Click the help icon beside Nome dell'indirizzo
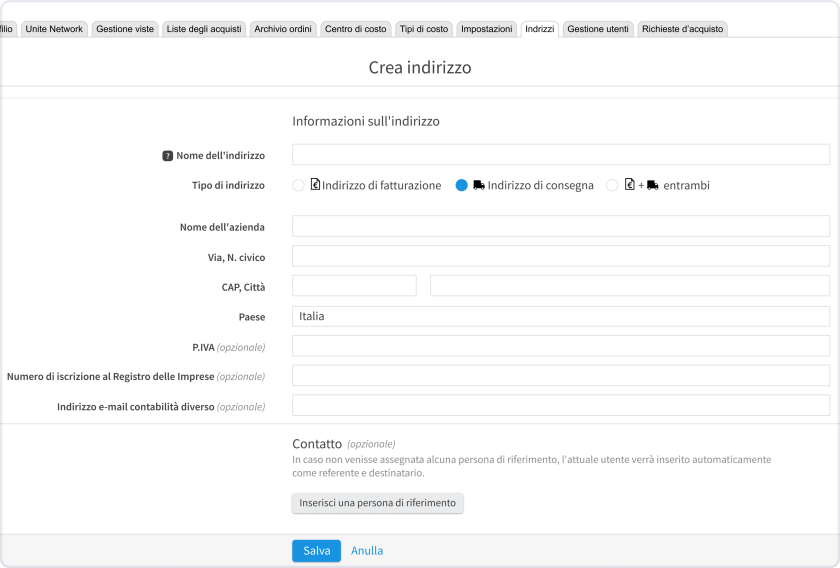The height and width of the screenshot is (568, 840). pos(168,156)
